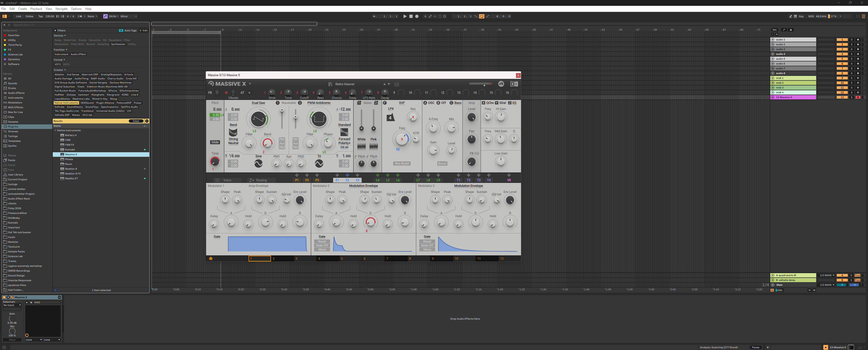This screenshot has height=350, width=868.
Task: Open the Minor scale mode dropdown
Action: [128, 16]
